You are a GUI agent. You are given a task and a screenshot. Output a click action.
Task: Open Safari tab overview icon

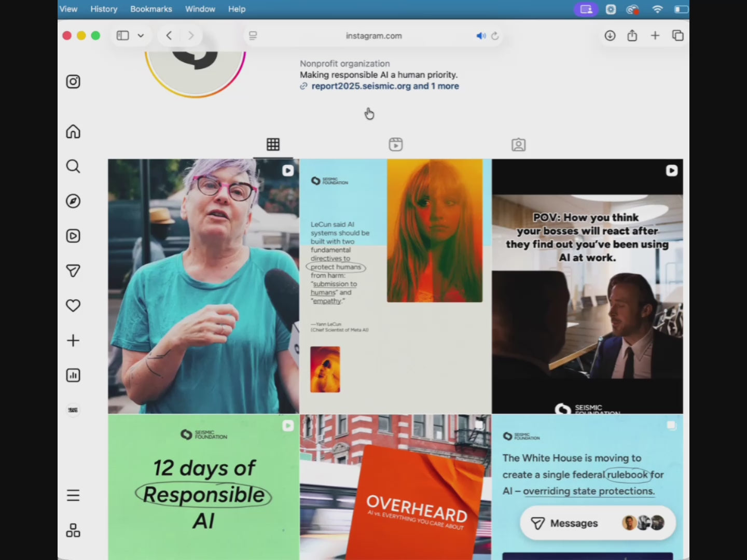pyautogui.click(x=677, y=36)
